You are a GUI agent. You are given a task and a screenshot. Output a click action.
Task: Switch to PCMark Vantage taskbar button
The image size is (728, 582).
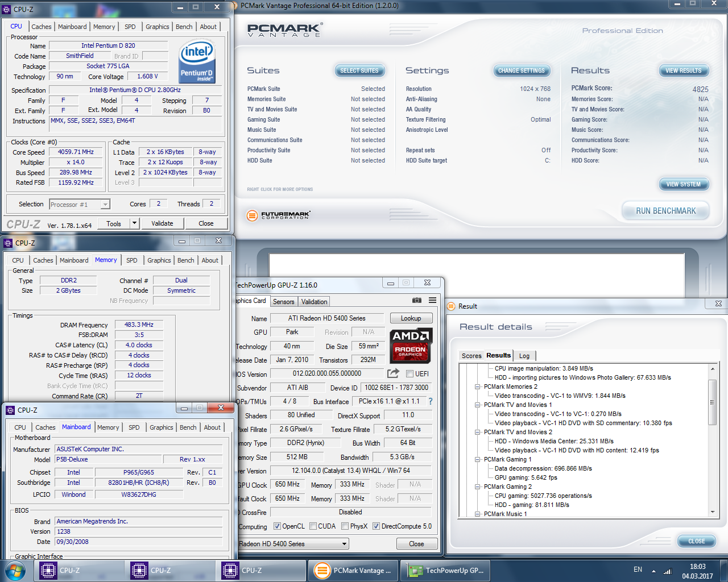(353, 571)
